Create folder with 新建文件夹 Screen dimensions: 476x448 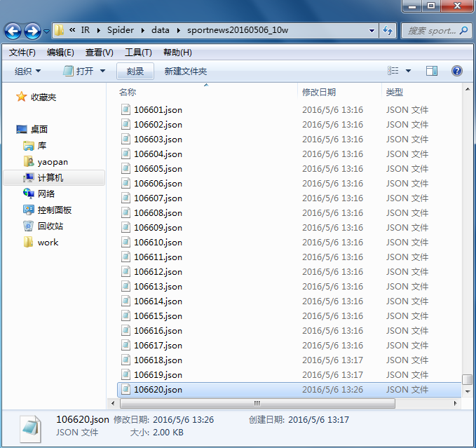[186, 72]
